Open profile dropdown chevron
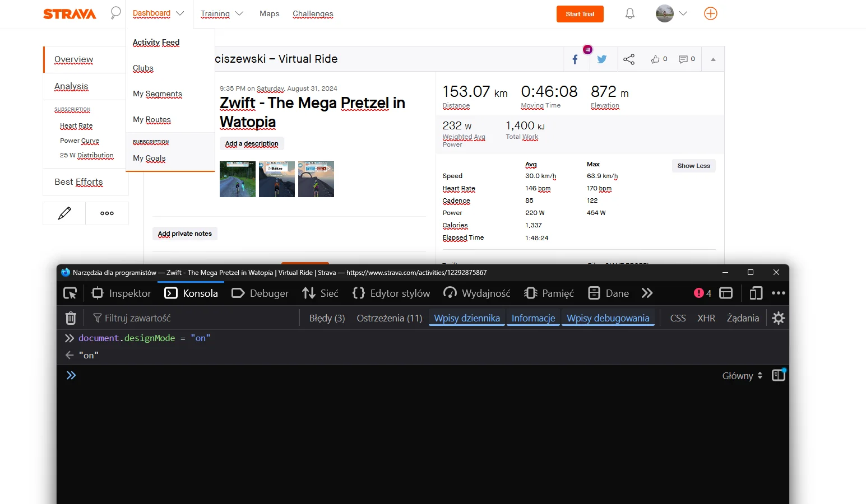Screen dimensions: 866x504 (x=683, y=13)
